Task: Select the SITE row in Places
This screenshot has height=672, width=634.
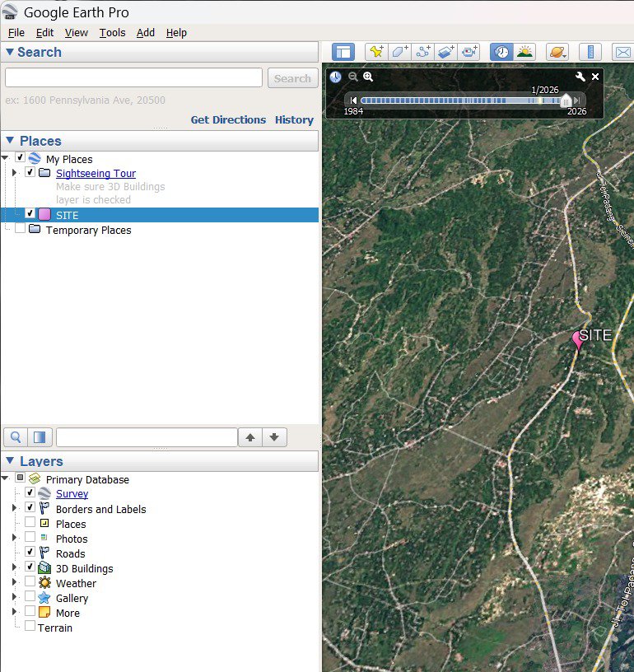Action: coord(160,215)
